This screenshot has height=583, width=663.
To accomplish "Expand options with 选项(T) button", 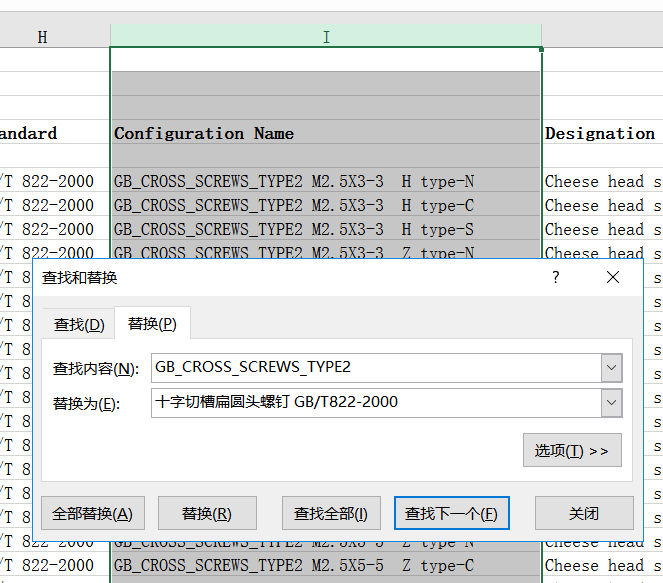I will [572, 450].
